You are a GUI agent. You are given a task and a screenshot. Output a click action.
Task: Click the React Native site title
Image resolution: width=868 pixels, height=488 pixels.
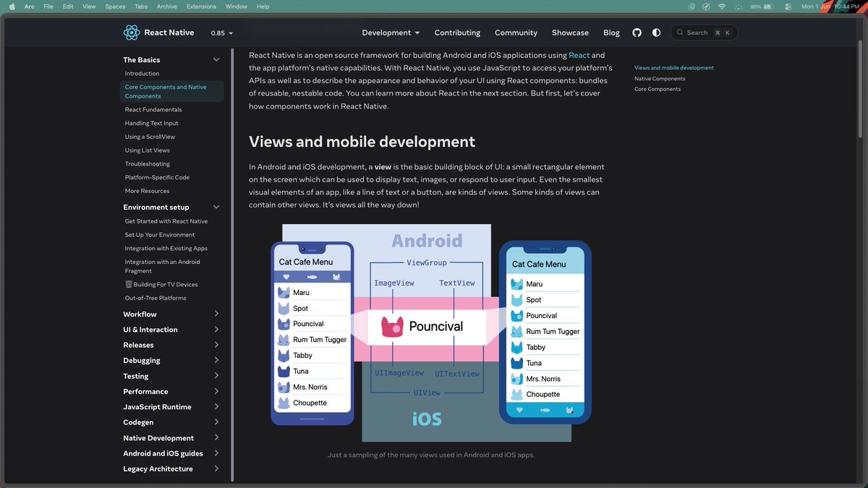tap(169, 33)
